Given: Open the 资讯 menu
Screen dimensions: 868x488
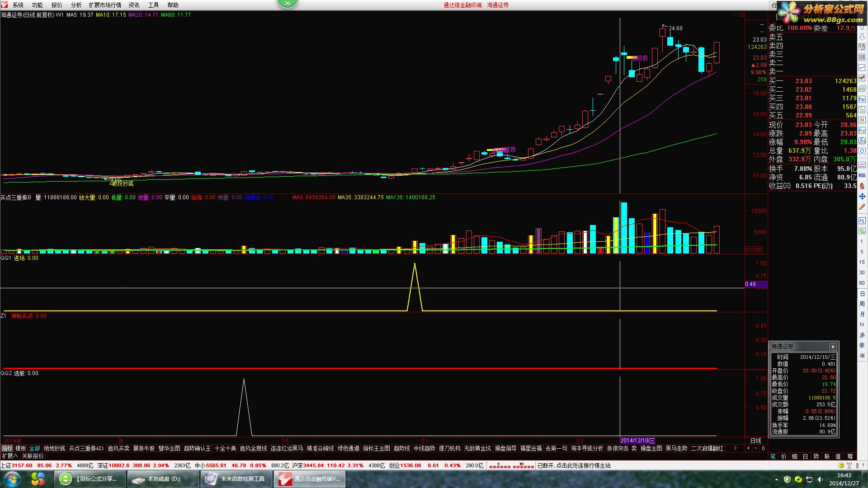Looking at the screenshot, I should point(134,5).
